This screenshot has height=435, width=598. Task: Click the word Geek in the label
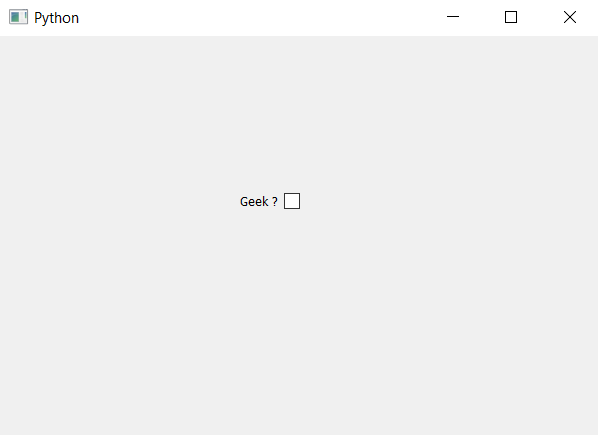(x=254, y=201)
